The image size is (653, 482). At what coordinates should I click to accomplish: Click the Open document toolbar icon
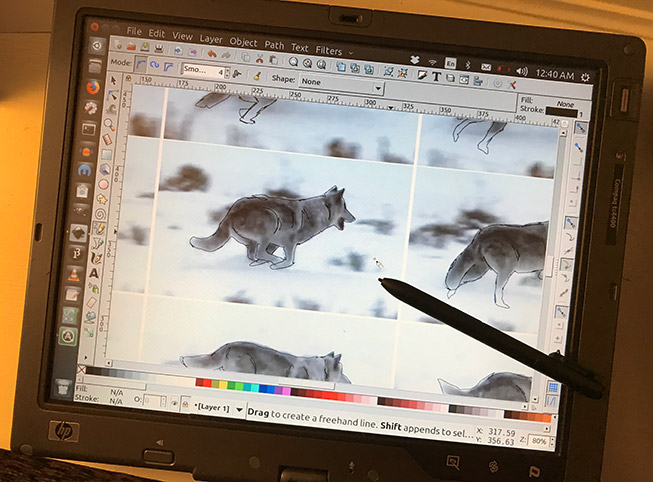[x=132, y=46]
